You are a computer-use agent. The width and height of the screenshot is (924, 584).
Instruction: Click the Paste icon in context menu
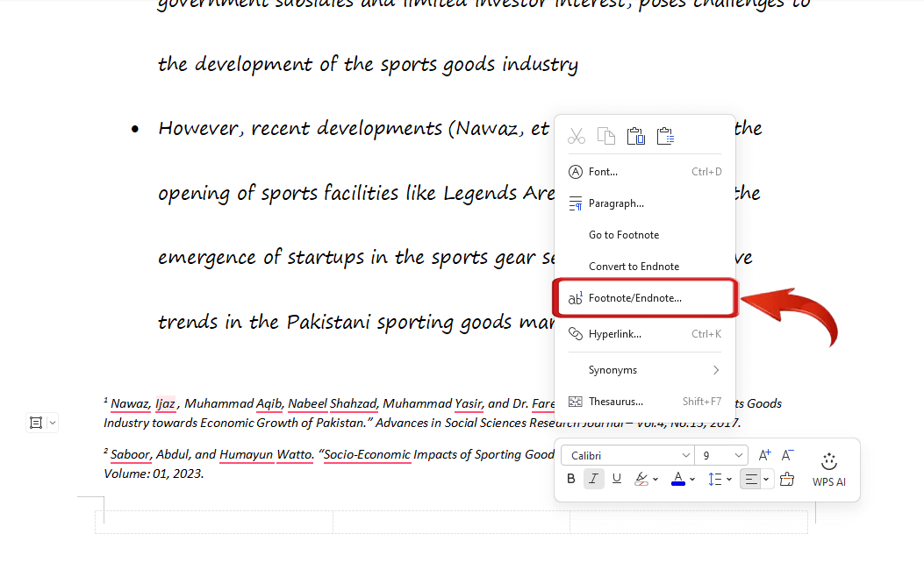point(635,136)
